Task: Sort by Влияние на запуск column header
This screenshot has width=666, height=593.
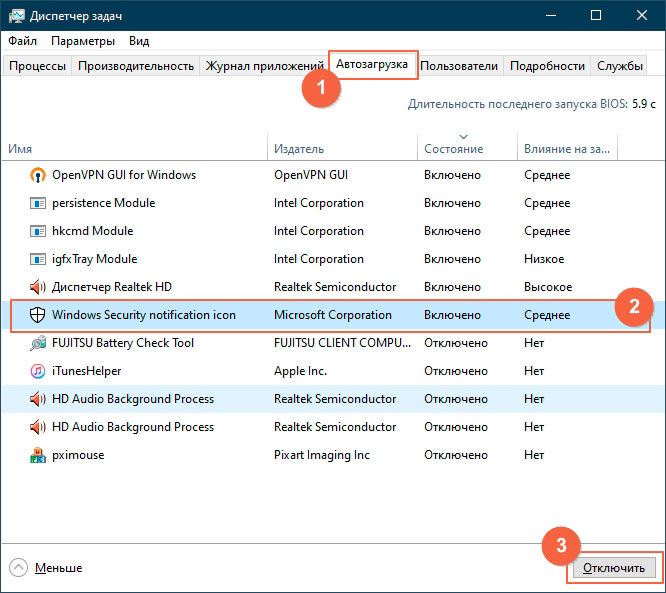Action: (567, 148)
